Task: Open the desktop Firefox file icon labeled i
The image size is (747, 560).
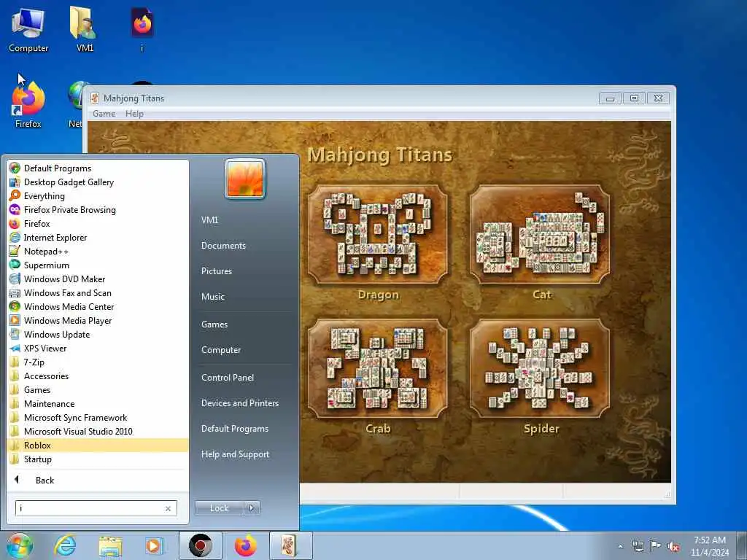Action: pyautogui.click(x=142, y=29)
